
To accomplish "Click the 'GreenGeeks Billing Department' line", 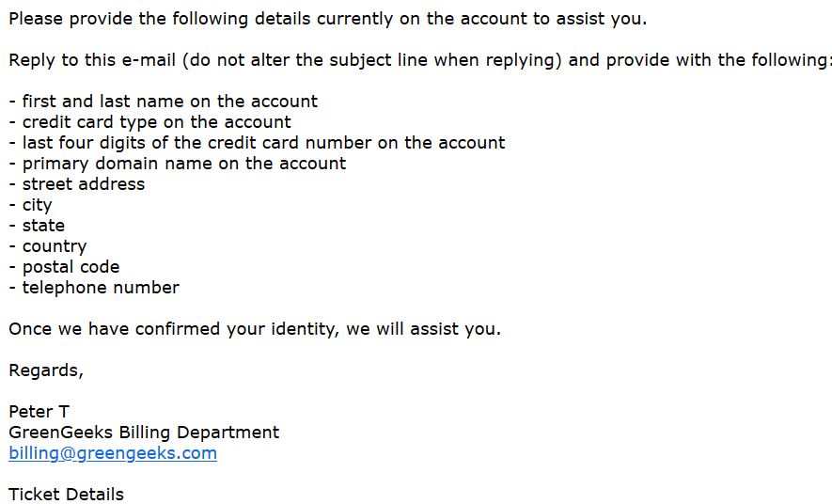I will pos(144,433).
